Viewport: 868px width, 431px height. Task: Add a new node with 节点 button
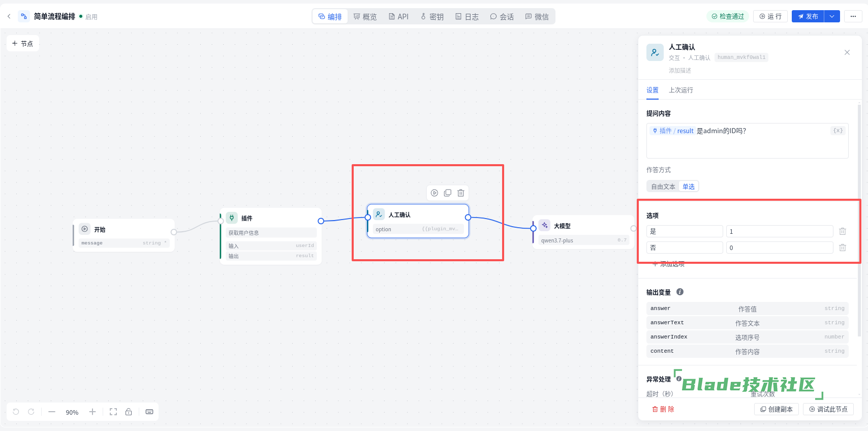(x=22, y=44)
